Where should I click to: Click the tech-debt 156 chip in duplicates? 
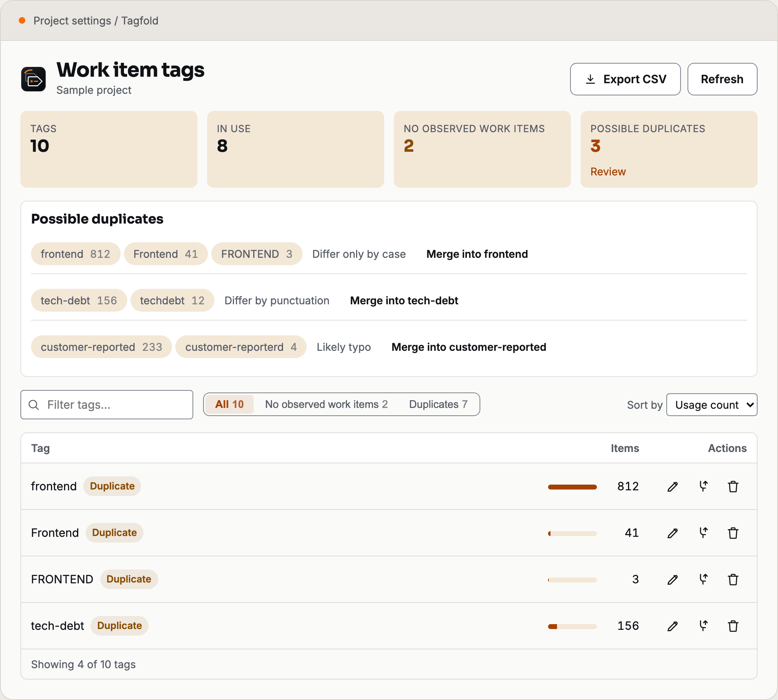pos(79,300)
